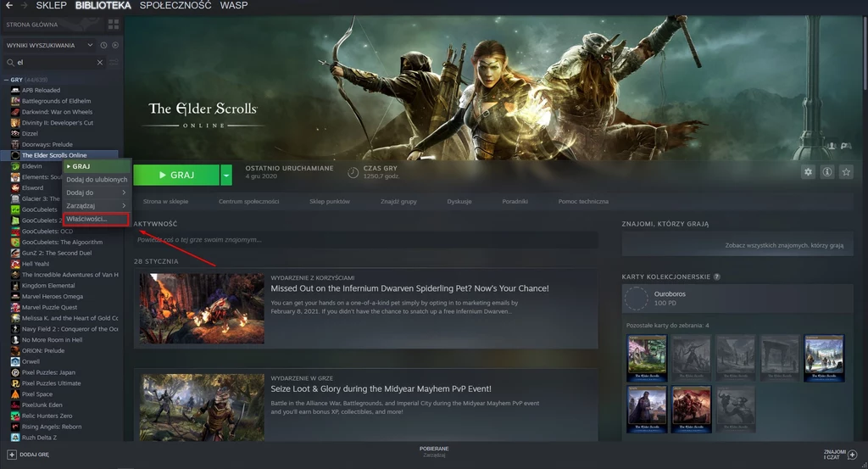Open the dropdown arrow beside Graj button
868x469 pixels.
tap(225, 175)
